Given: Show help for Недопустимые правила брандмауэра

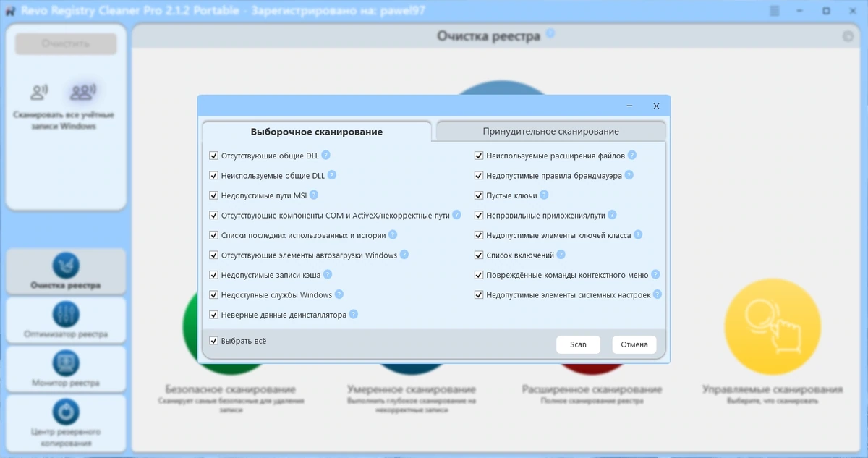Looking at the screenshot, I should [629, 175].
